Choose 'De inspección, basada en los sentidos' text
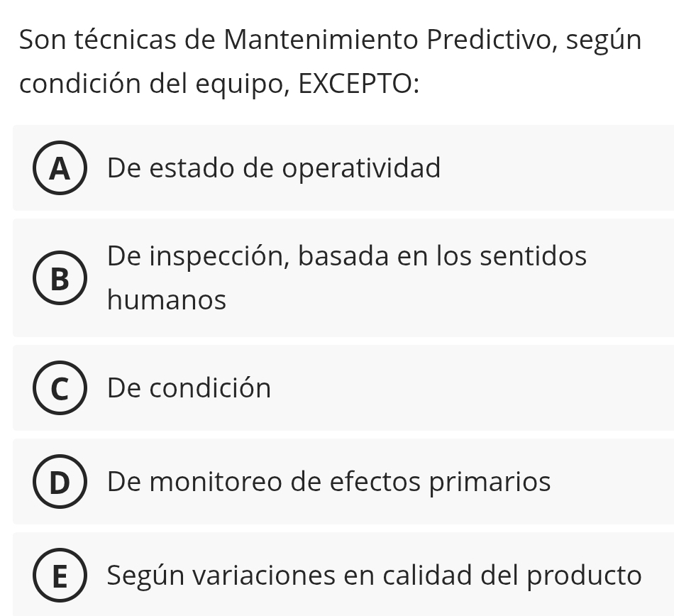 point(347,256)
